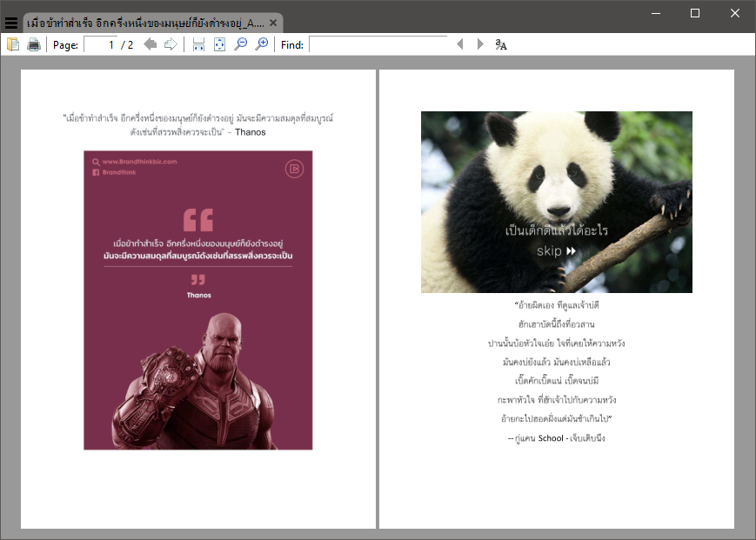This screenshot has height=540, width=756.
Task: Close the PDF document tab
Action: click(273, 23)
